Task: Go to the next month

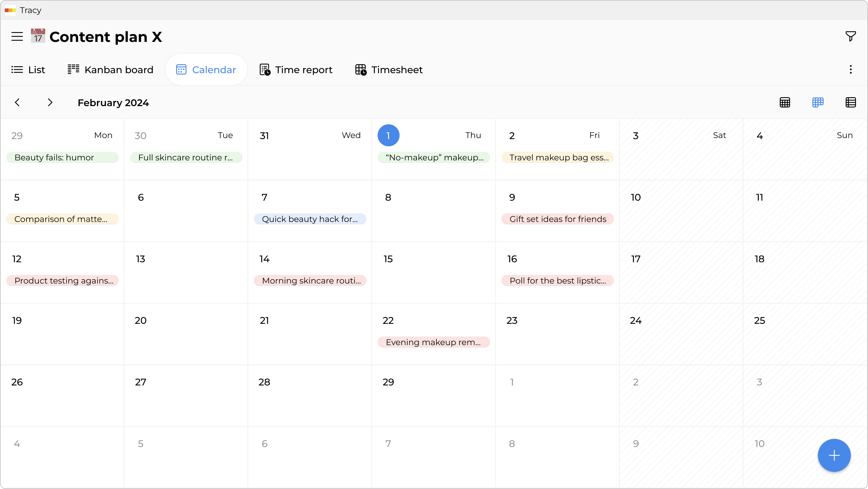Action: pyautogui.click(x=50, y=102)
